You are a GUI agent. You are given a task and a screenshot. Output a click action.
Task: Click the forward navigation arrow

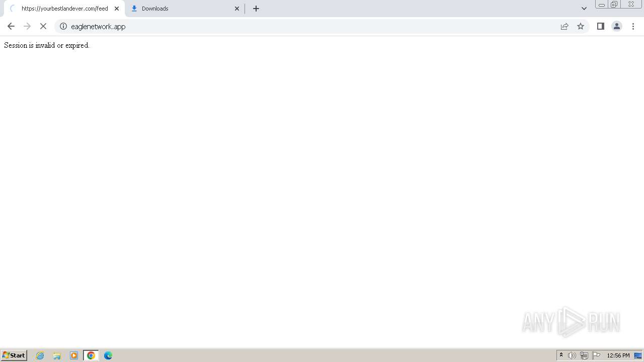(27, 27)
